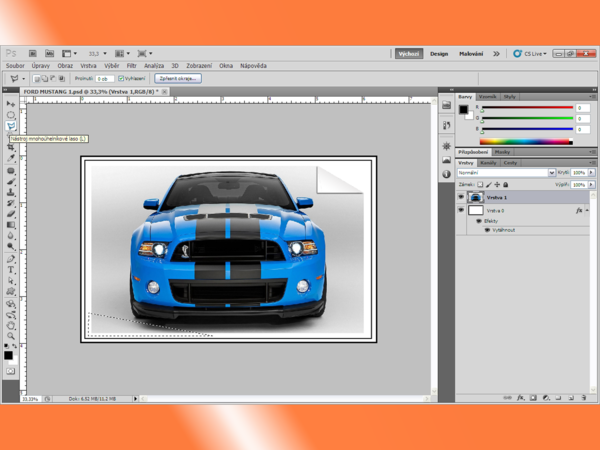Click the Prolnutí feather input field
Viewport: 600px width, 450px height.
click(104, 77)
